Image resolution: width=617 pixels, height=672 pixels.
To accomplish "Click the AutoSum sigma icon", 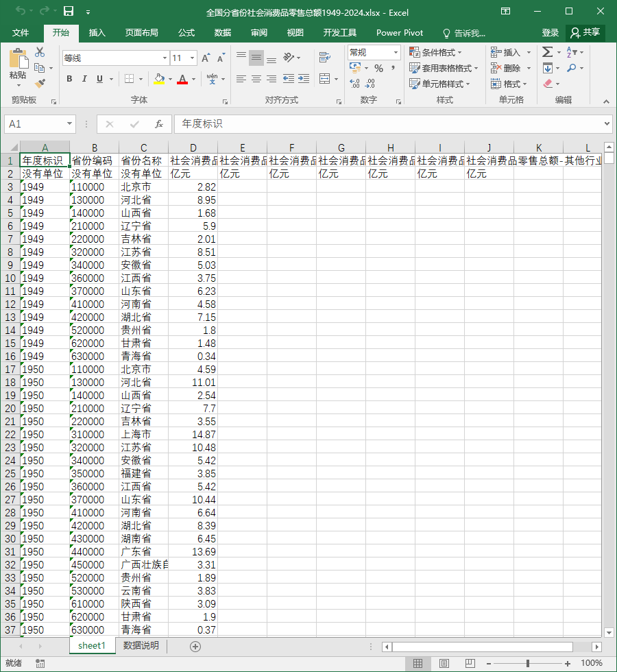I will [x=547, y=52].
